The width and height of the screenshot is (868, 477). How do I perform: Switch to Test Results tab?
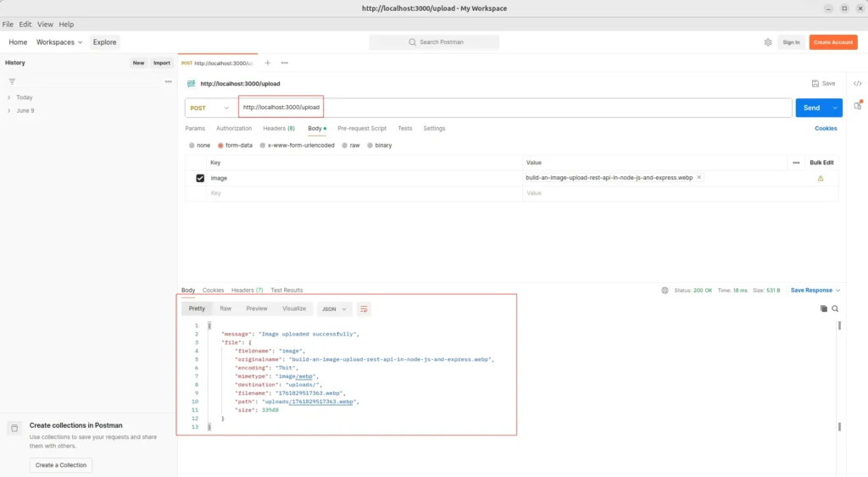pos(287,290)
